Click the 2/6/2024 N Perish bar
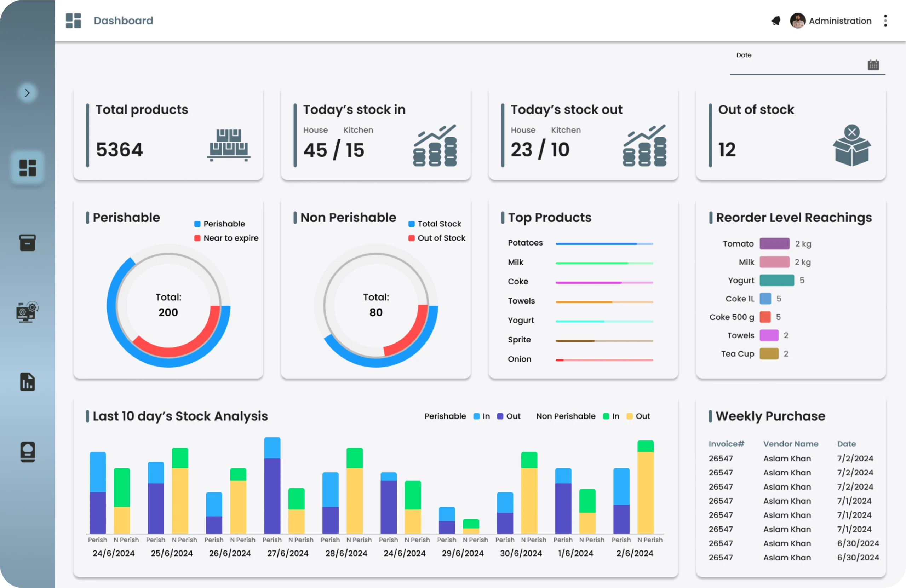The image size is (906, 588). pyautogui.click(x=646, y=487)
